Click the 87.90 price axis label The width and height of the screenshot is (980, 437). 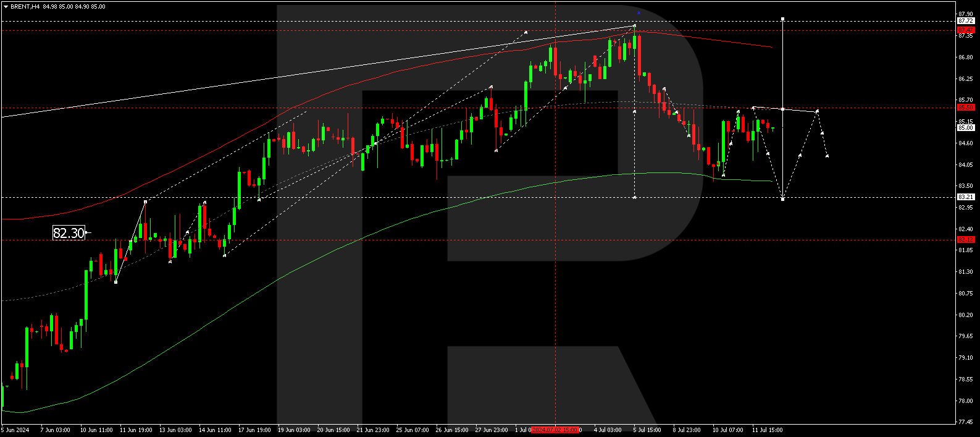[965, 14]
